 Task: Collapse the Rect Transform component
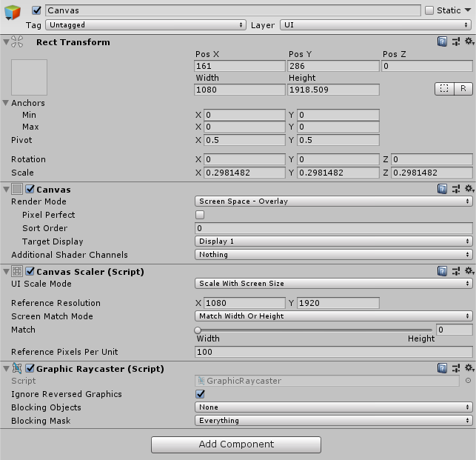tap(6, 41)
